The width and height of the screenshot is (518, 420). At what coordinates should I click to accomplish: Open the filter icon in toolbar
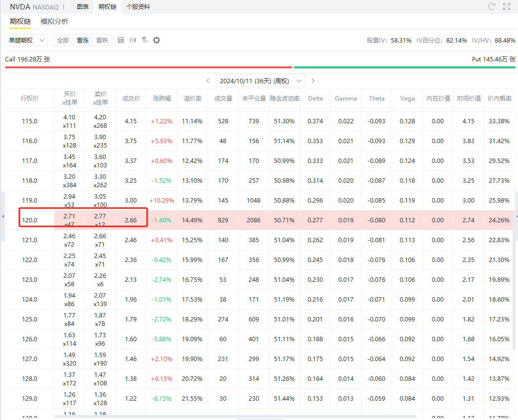(145, 40)
